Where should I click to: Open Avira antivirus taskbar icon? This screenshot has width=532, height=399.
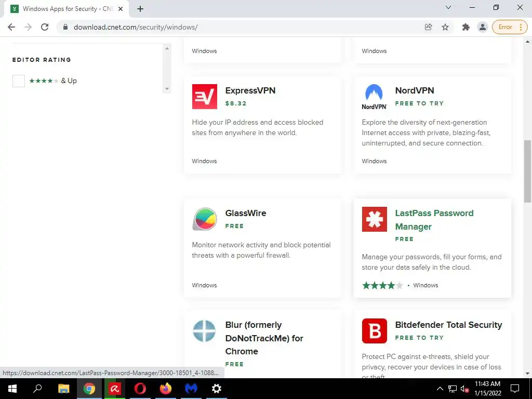pyautogui.click(x=115, y=389)
